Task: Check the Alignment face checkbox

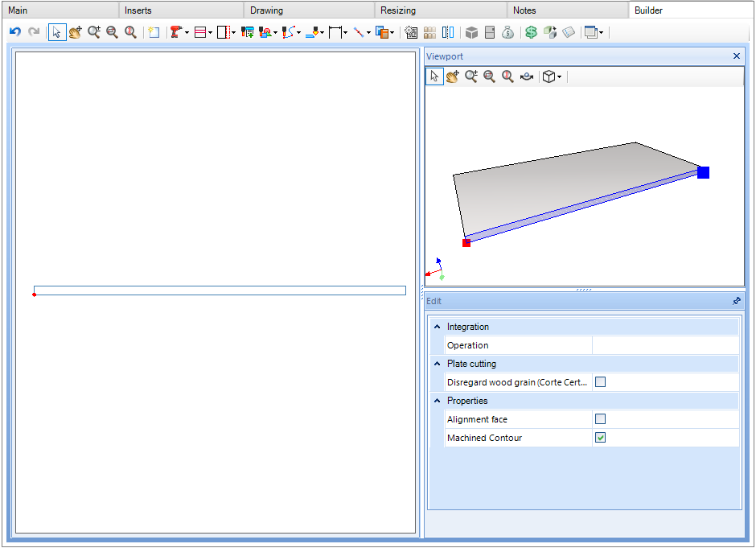Action: [x=600, y=419]
